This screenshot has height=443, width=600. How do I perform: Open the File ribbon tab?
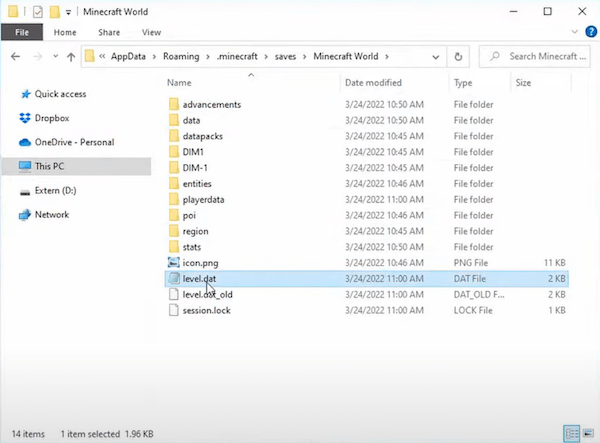[22, 33]
